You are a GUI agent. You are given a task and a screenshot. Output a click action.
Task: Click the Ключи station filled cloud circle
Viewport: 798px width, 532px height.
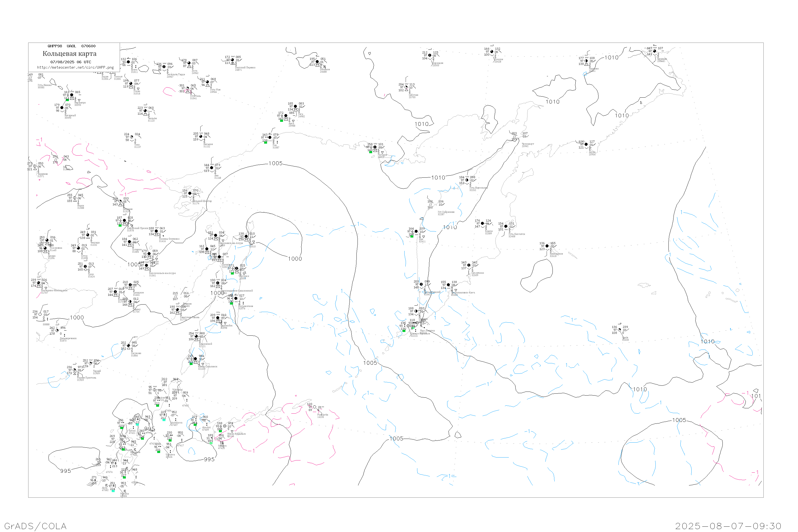[x=483, y=224]
